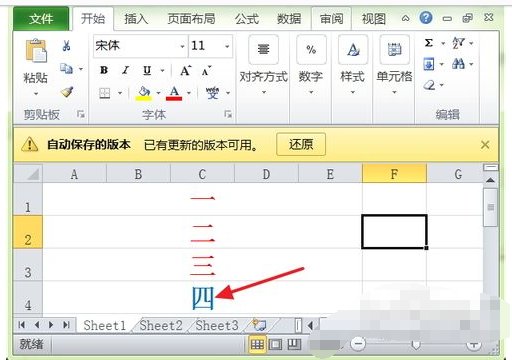Toggle Underline formatting
The image size is (512, 360).
[147, 70]
